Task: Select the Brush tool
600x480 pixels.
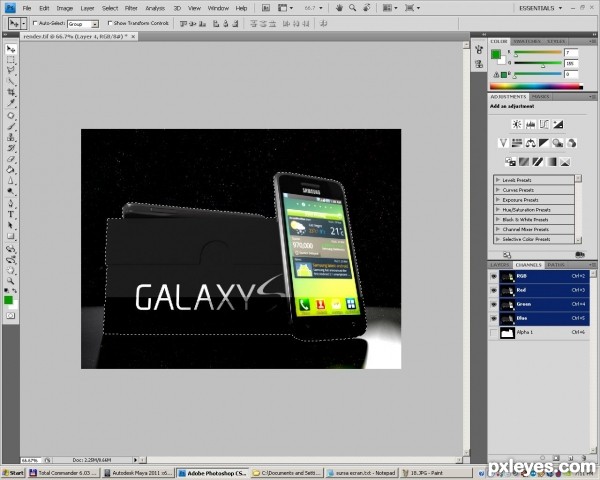Action: click(11, 126)
